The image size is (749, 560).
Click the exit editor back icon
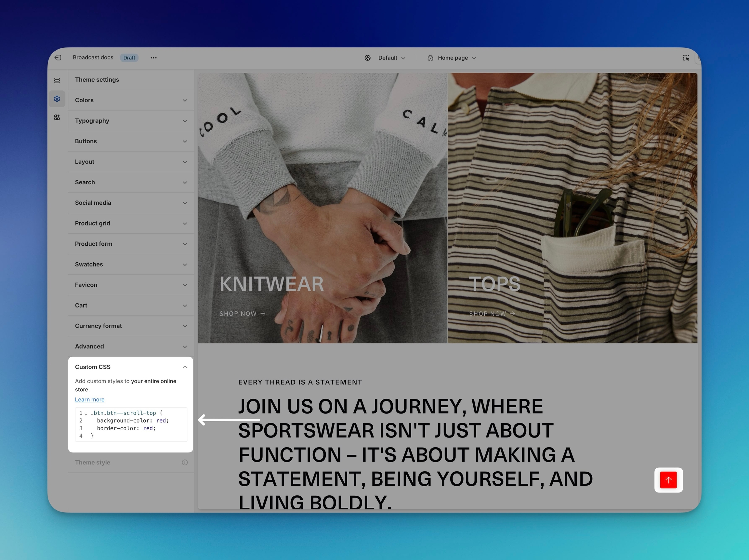(x=58, y=58)
